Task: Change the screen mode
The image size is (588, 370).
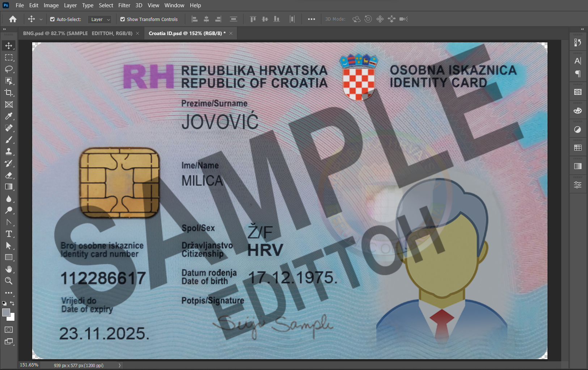Action: (9, 341)
